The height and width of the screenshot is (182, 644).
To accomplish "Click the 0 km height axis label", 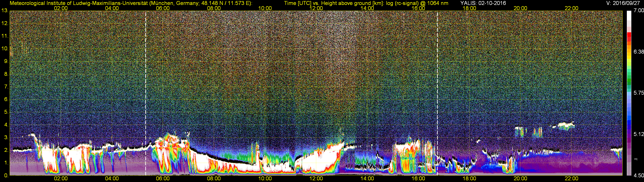I will [6, 176].
